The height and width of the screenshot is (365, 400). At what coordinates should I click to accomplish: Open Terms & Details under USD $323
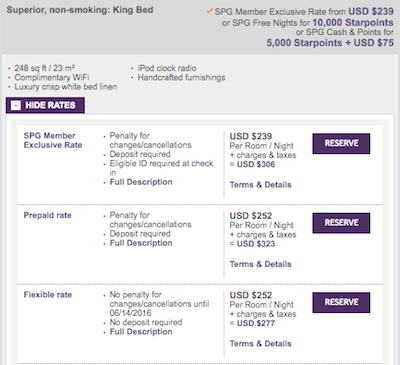coord(260,264)
